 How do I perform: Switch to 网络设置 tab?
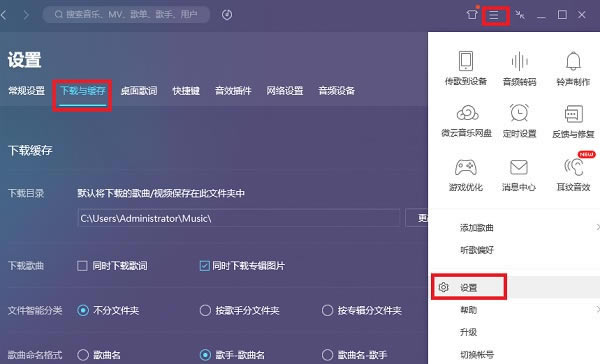(285, 91)
